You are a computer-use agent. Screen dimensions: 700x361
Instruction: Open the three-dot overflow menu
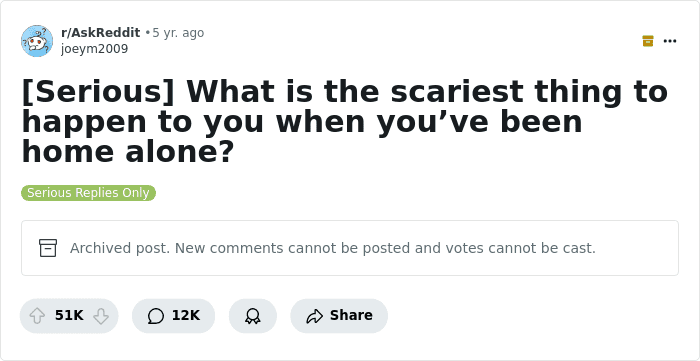(670, 41)
